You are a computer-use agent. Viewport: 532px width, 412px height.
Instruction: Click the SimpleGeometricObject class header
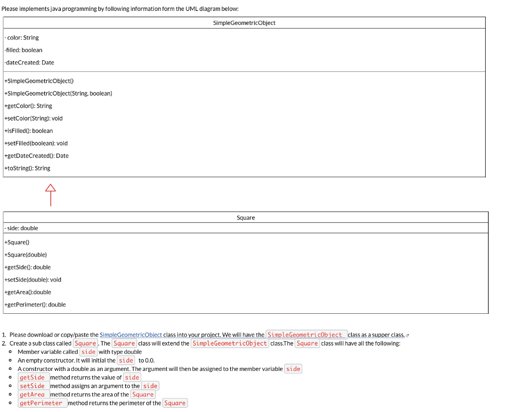click(x=244, y=22)
